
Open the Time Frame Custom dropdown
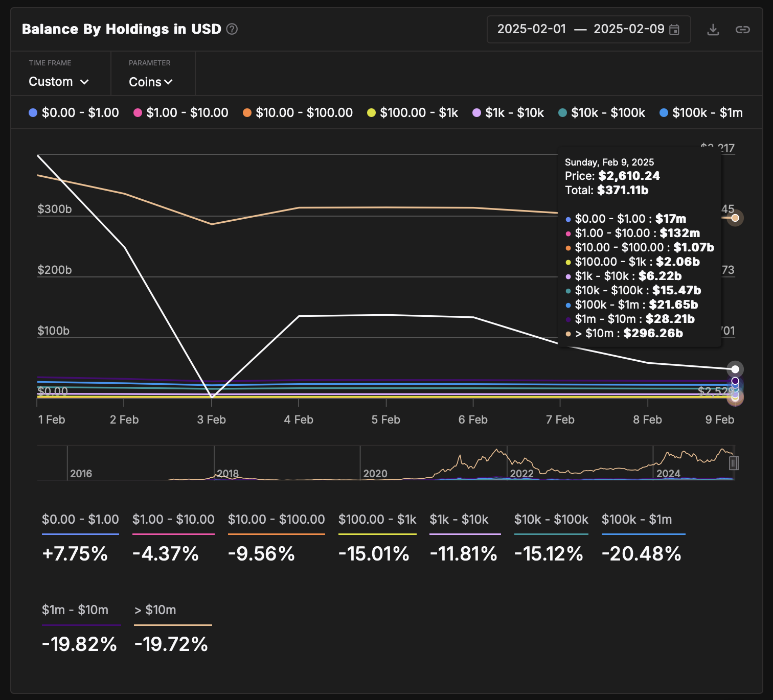click(x=59, y=82)
